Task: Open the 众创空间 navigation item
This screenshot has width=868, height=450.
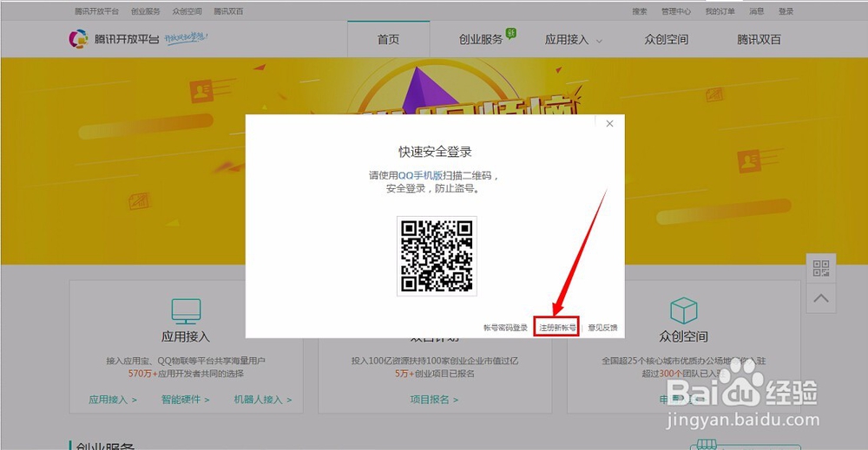Action: point(666,39)
